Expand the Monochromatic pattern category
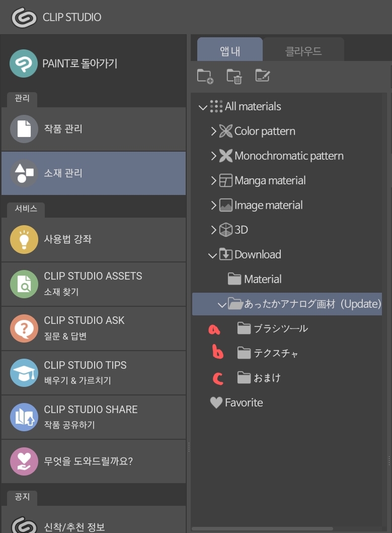392x533 pixels. 213,156
